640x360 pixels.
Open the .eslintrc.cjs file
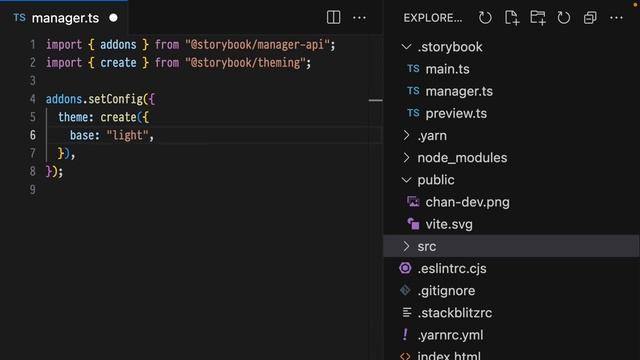point(452,269)
